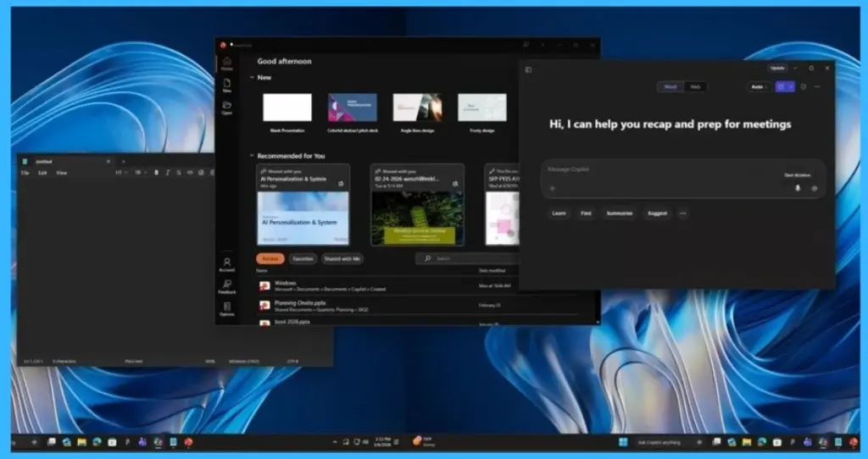
Task: Choose the Frosty design template
Action: click(x=482, y=113)
